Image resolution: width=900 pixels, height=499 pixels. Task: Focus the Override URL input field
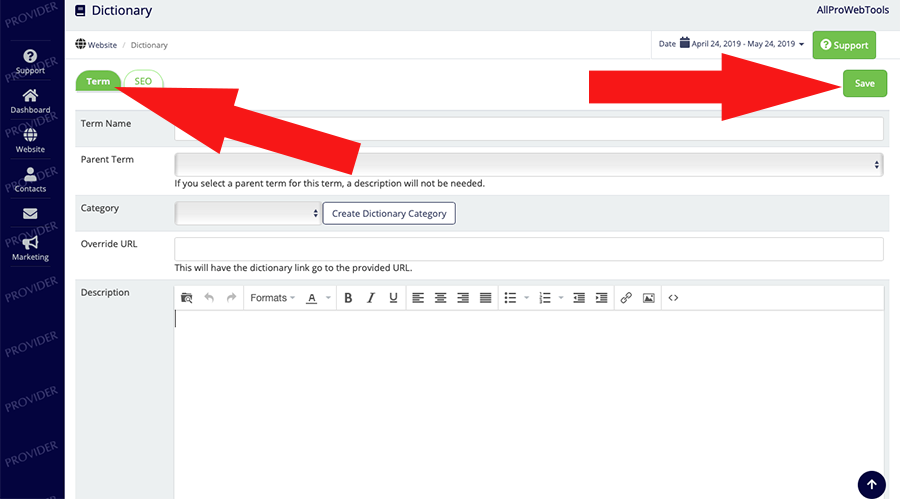[x=528, y=249]
